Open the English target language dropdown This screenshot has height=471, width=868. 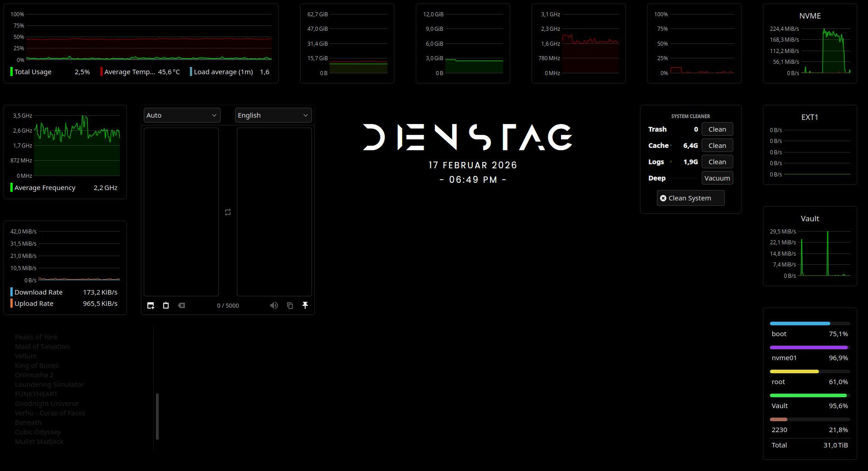tap(273, 115)
